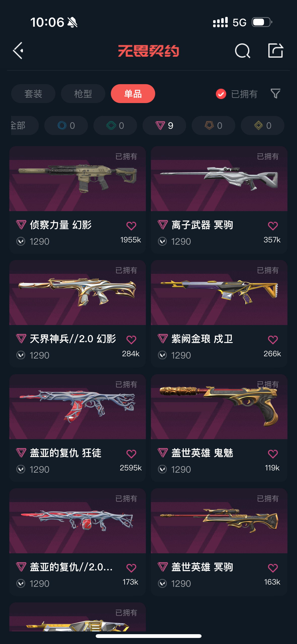
Task: Favorite the 离子武器 冥驹 heart
Action: tap(273, 226)
